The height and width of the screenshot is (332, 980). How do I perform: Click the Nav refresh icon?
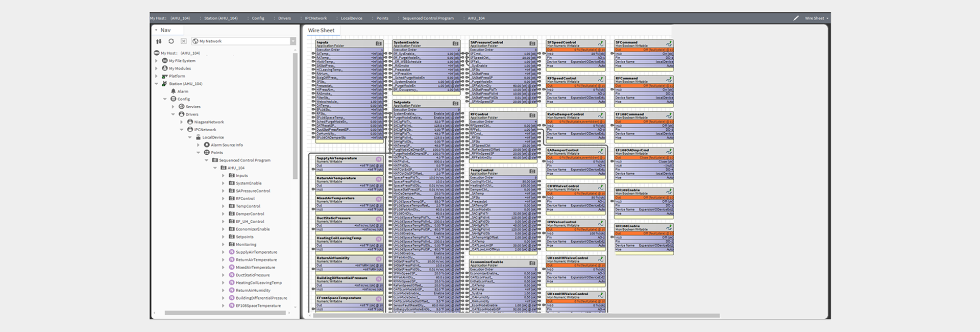[x=171, y=41]
